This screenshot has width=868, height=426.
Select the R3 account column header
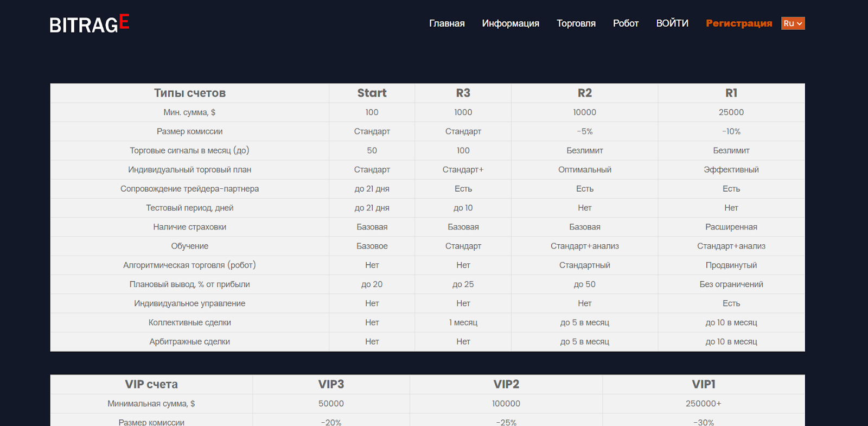click(463, 93)
